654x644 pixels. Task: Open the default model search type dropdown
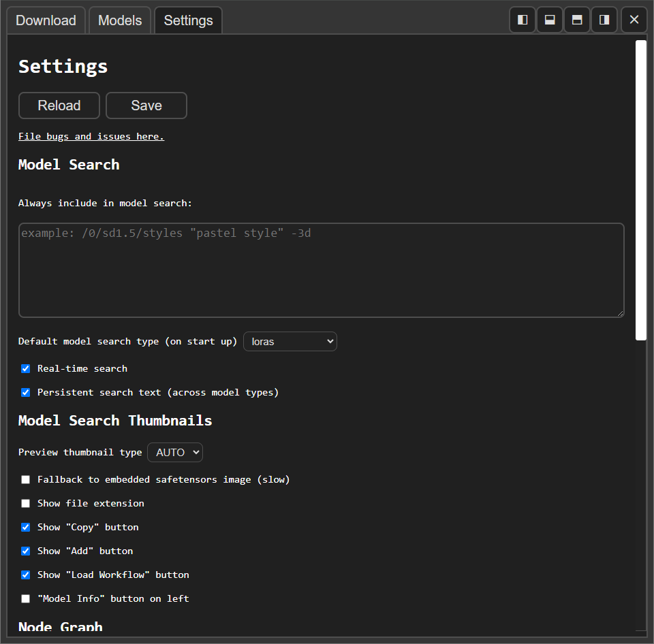click(x=290, y=341)
